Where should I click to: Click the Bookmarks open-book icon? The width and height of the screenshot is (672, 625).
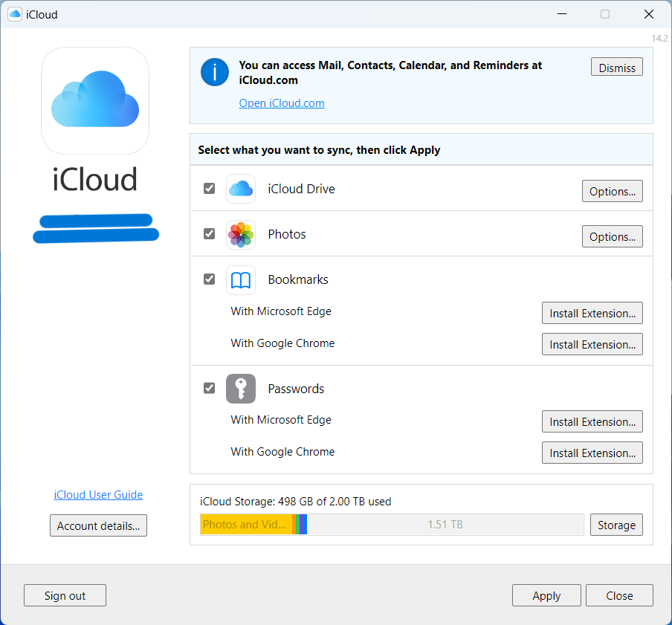241,280
